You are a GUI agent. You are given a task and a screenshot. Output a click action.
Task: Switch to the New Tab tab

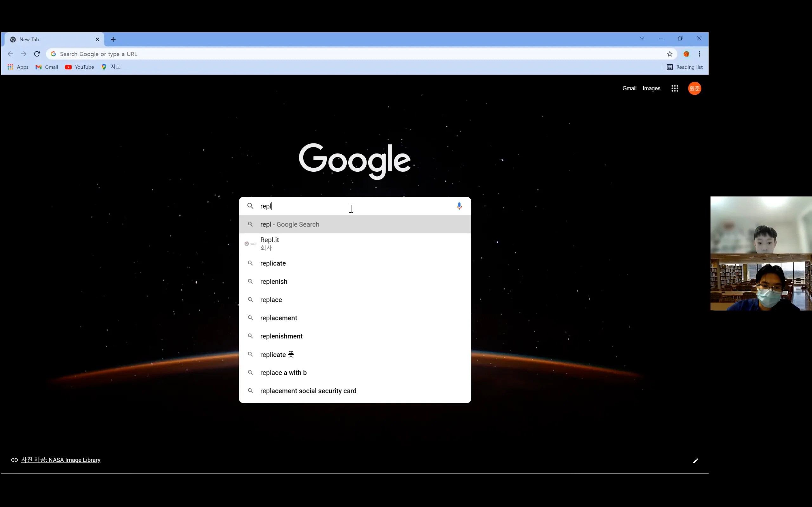pyautogui.click(x=50, y=40)
